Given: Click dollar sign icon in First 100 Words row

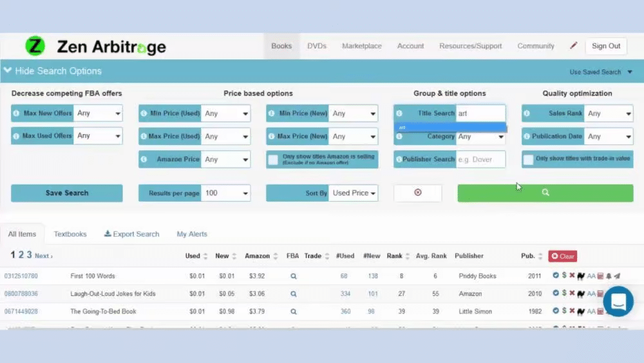Looking at the screenshot, I should [x=564, y=275].
